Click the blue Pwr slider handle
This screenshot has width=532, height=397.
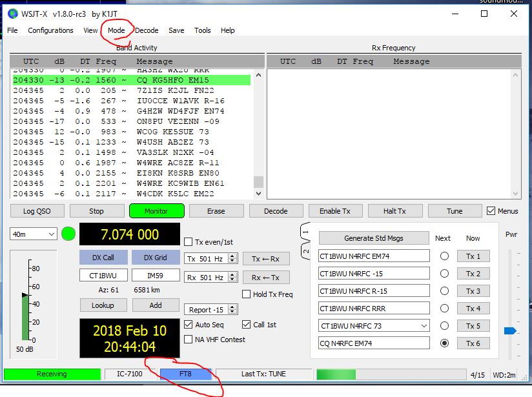(510, 331)
